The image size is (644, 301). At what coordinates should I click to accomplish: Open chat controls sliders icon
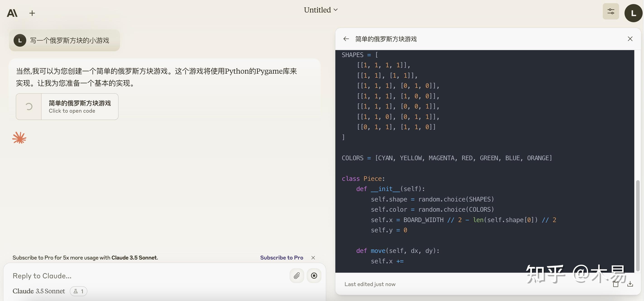click(610, 12)
